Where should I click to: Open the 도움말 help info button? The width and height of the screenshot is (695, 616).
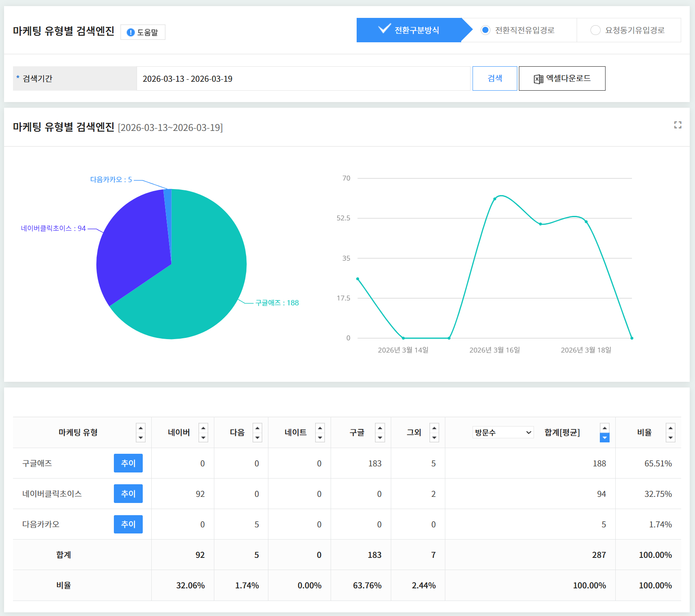143,32
